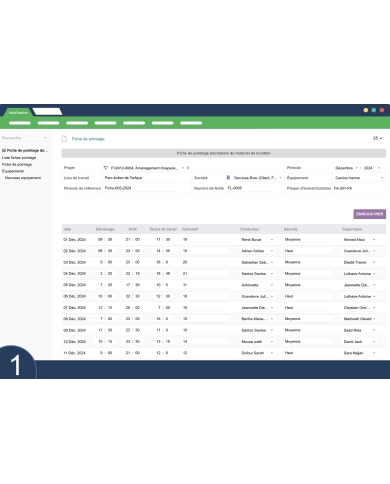Open Superviseur dropdown for 07 Déc. 2024

(374, 308)
